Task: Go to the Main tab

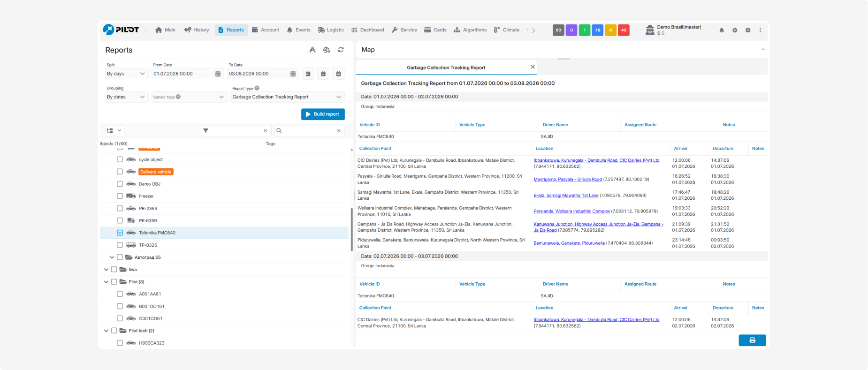Action: (165, 30)
